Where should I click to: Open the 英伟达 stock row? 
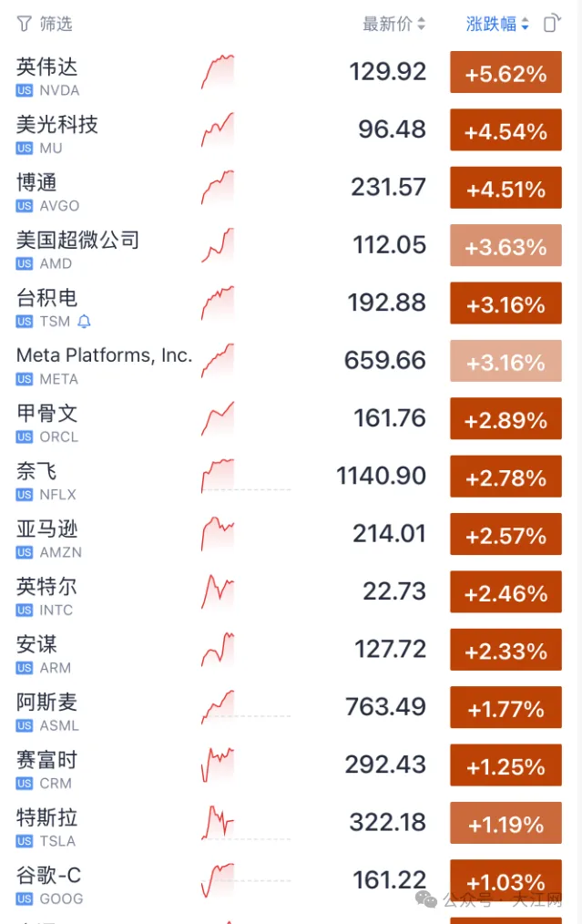point(47,67)
